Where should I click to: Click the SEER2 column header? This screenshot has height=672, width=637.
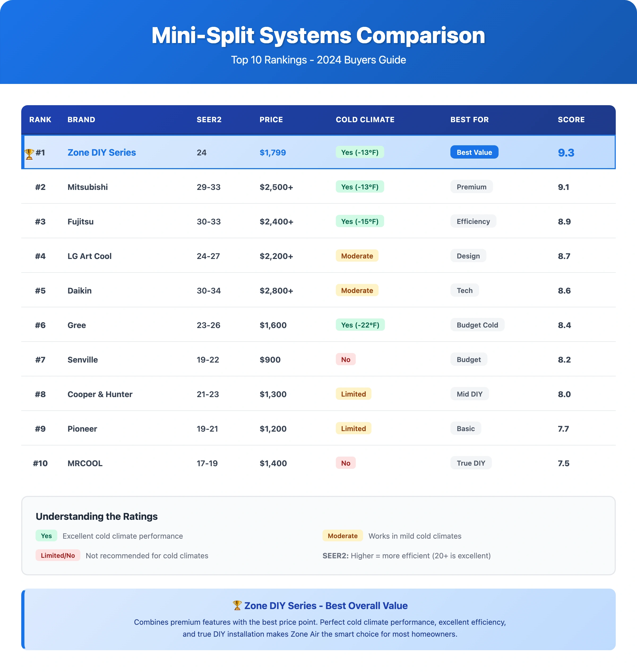click(209, 120)
